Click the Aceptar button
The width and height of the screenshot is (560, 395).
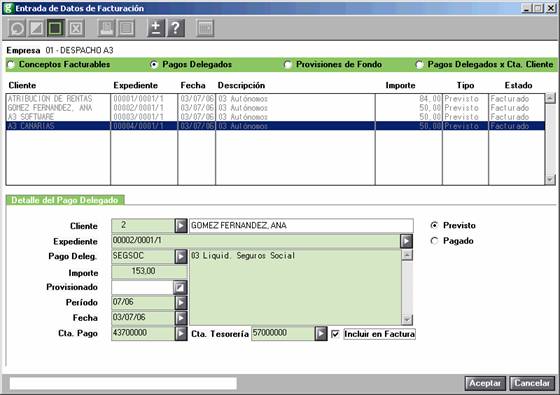[x=485, y=384]
